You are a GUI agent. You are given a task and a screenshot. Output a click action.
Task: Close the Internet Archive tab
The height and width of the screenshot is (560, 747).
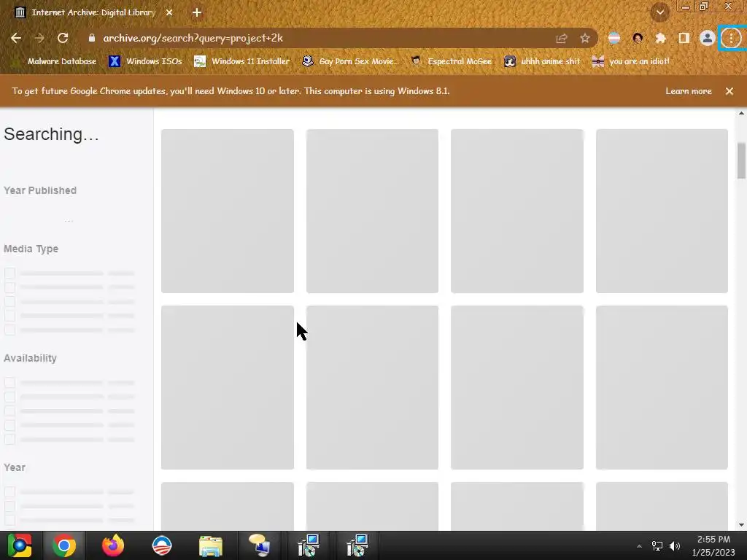coord(169,12)
